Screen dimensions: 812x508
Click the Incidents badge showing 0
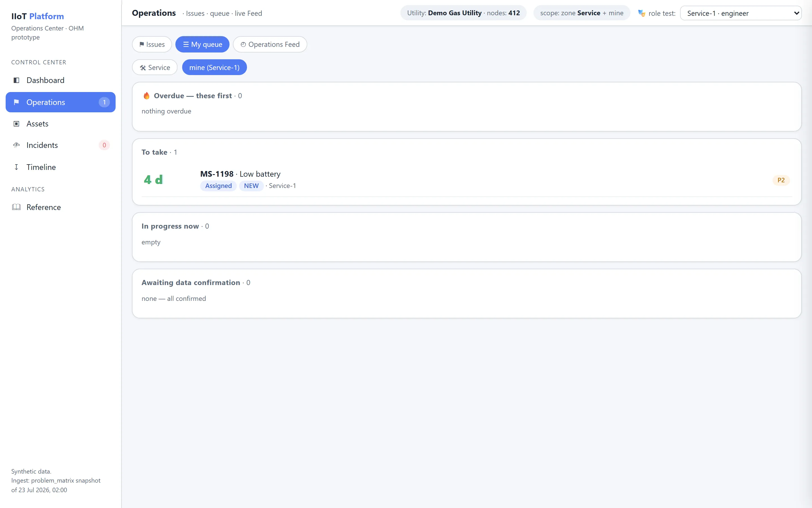point(104,145)
